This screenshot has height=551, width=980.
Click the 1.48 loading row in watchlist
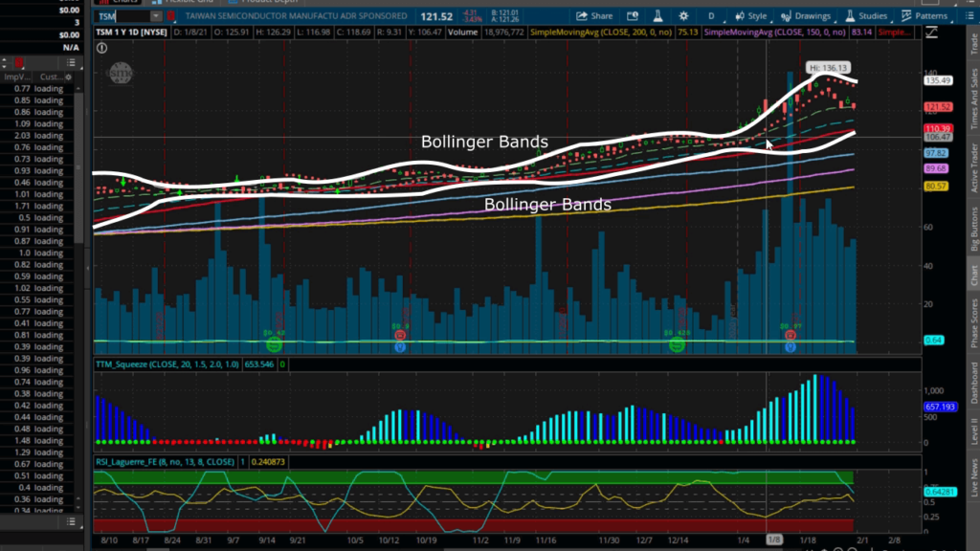click(x=38, y=441)
